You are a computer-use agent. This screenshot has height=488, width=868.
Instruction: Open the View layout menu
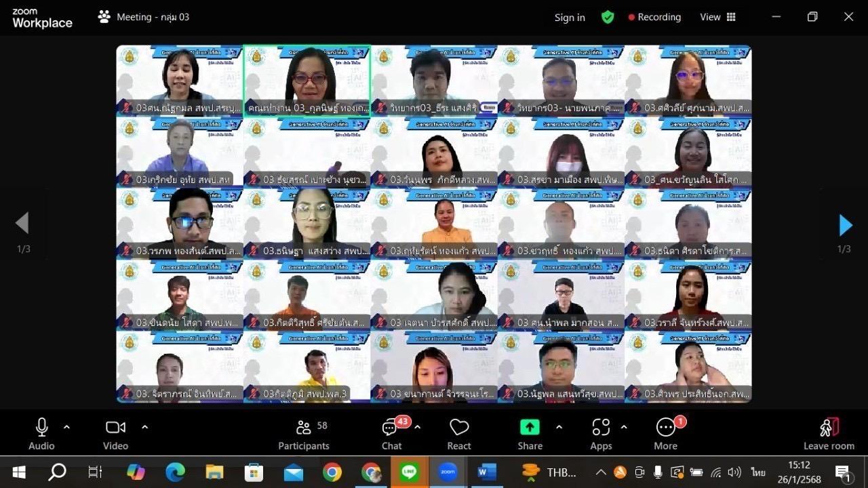click(x=717, y=17)
